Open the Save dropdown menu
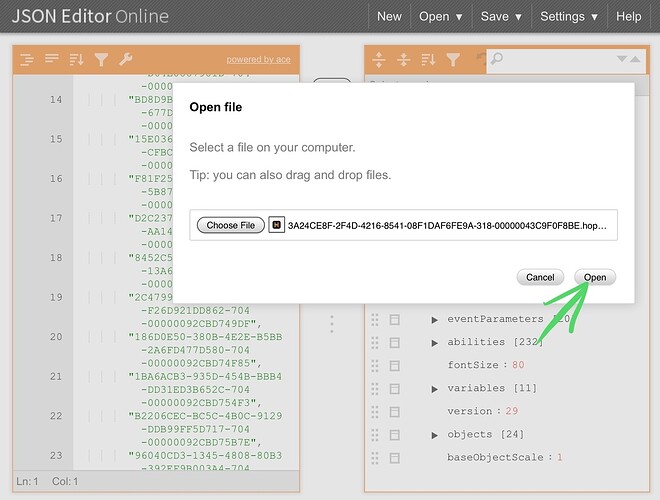 click(501, 16)
